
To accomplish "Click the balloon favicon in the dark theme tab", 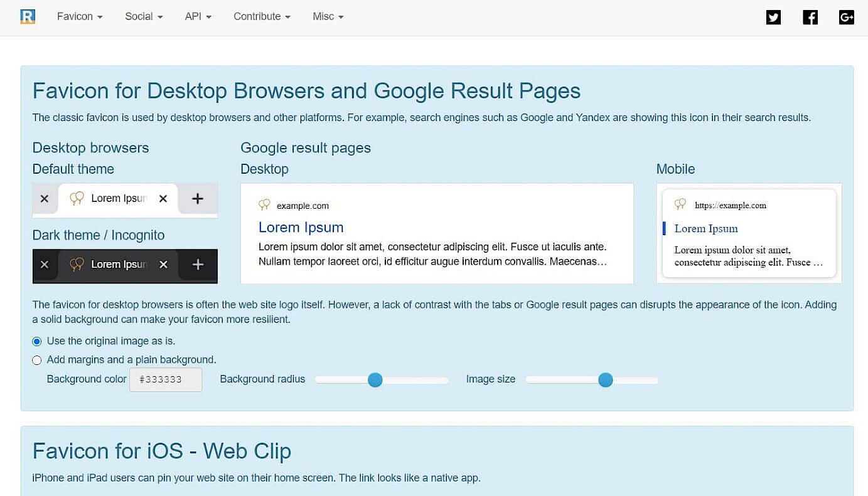I will click(77, 264).
